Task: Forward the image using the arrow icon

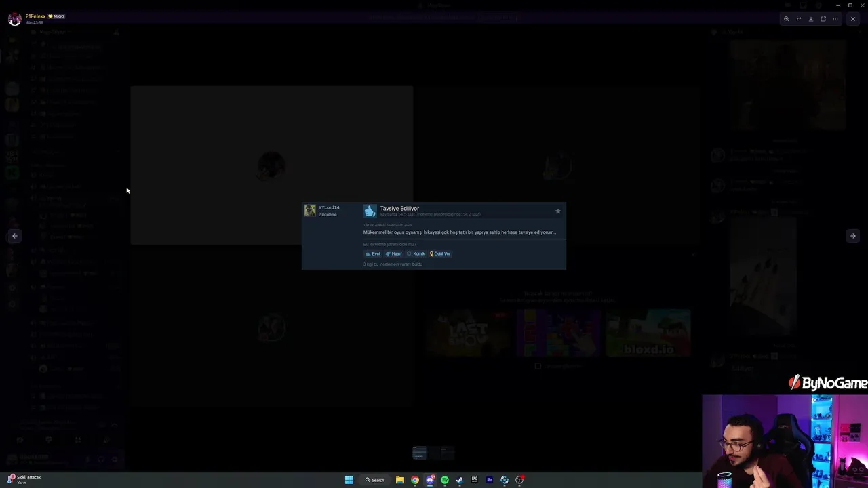Action: (799, 19)
